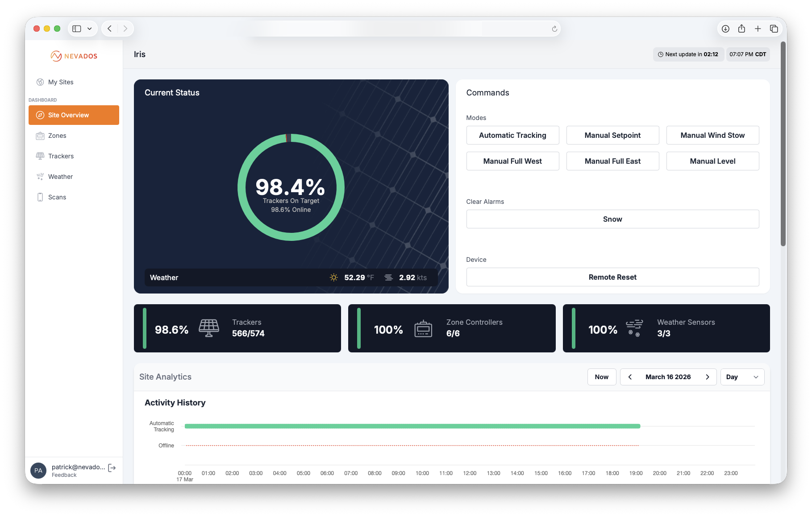Screen dimensions: 812x517
Task: Go to previous date with left chevron
Action: pos(630,376)
